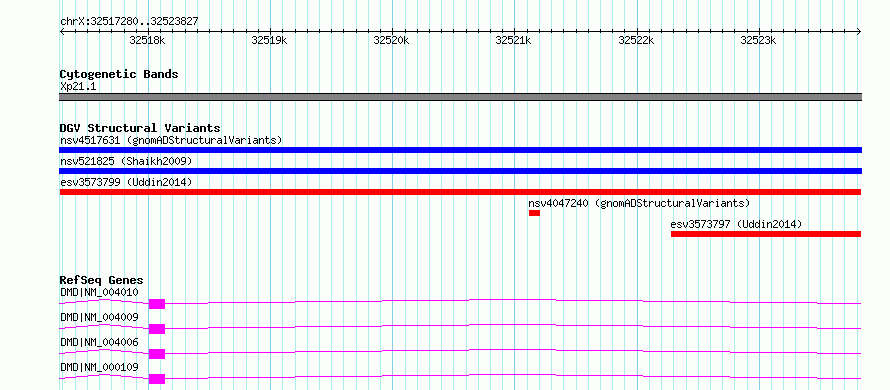Open the nsv521825 (Shaikh2009) label

tap(126, 161)
